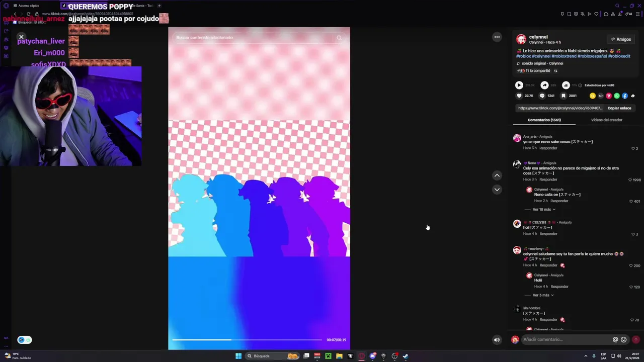
Task: Open the browser downloads icon
Action: coord(620,14)
